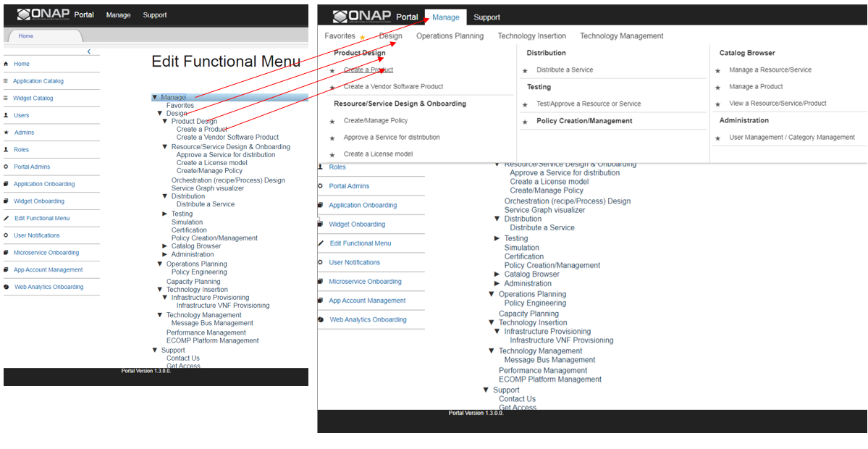Click pencil icon beside Edit Functional Menu, left sidebar
This screenshot has height=449, width=868.
(x=6, y=218)
